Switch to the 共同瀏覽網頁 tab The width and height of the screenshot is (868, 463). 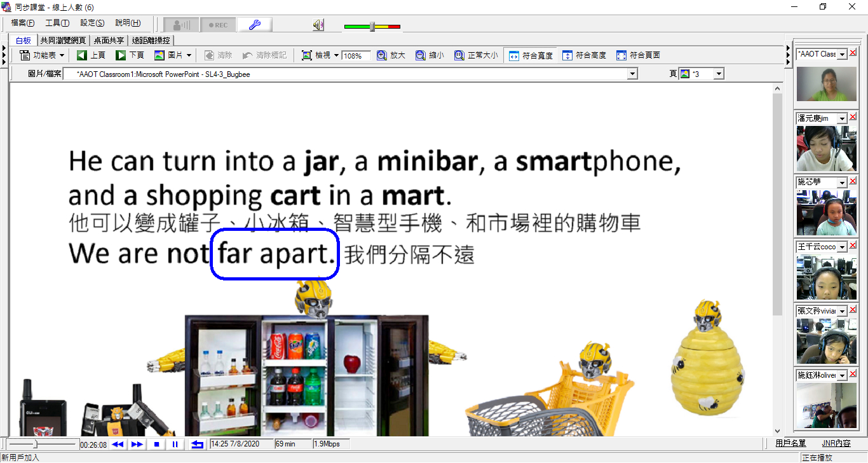tap(63, 40)
